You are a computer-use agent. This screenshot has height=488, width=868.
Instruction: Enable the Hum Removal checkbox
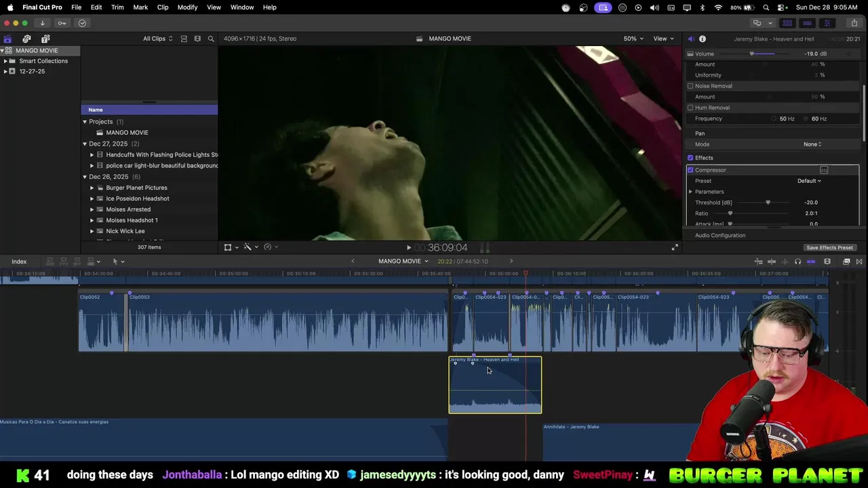690,108
